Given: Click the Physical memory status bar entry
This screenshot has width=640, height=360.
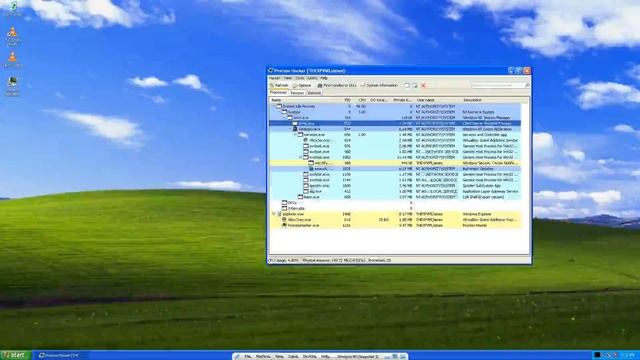Looking at the screenshot, I should (x=334, y=260).
